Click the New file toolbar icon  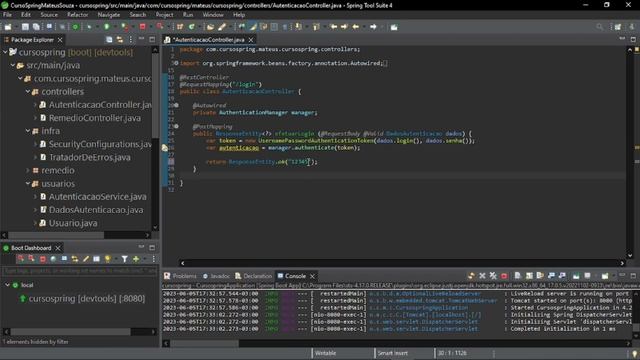[8, 27]
